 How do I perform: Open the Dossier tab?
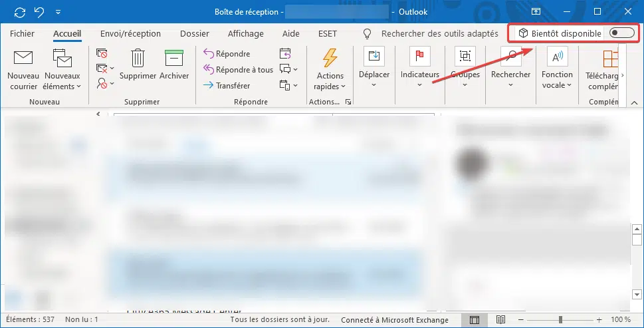click(x=195, y=34)
